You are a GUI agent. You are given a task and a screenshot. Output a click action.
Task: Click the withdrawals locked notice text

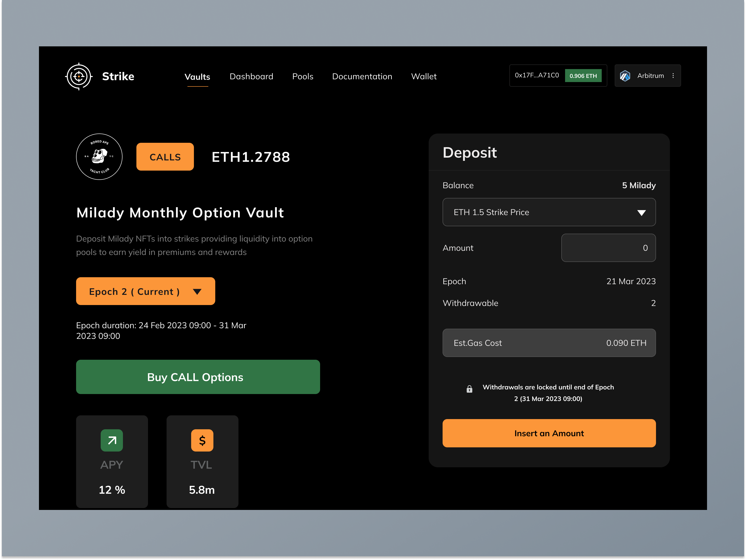(548, 393)
